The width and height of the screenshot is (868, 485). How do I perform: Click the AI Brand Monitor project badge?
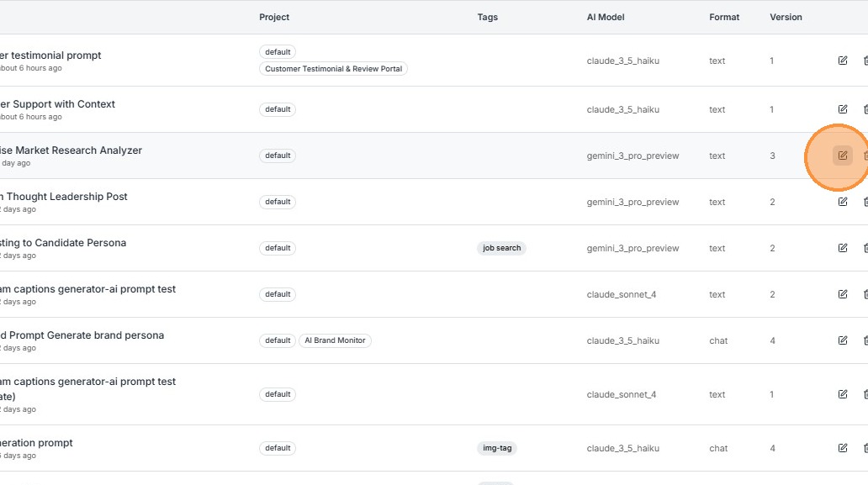(x=335, y=340)
